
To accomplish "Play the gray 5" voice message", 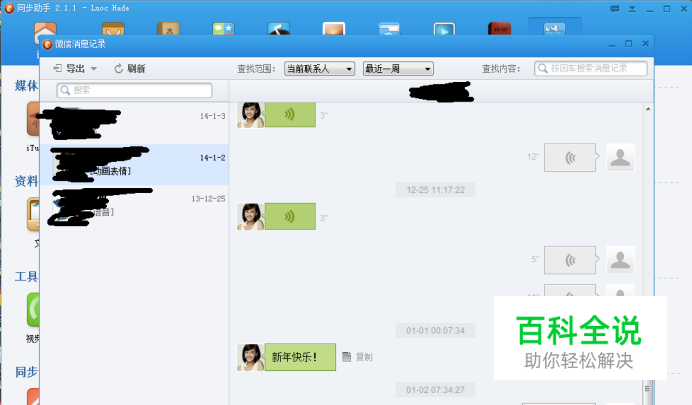I will click(x=570, y=260).
